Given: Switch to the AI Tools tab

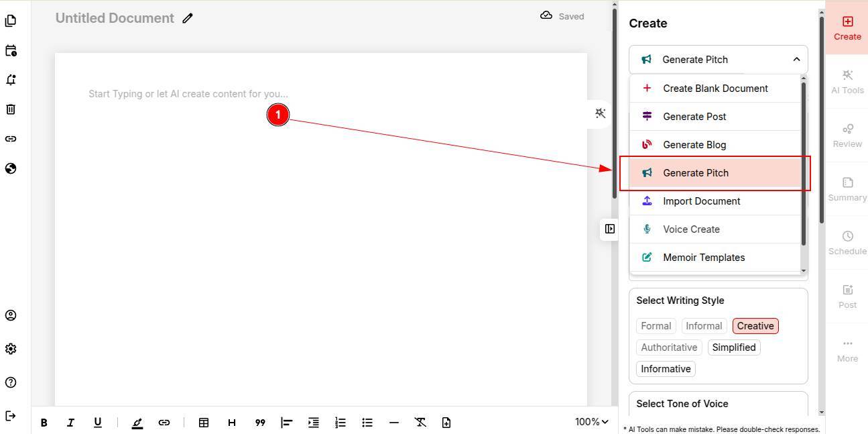Looking at the screenshot, I should [x=847, y=81].
